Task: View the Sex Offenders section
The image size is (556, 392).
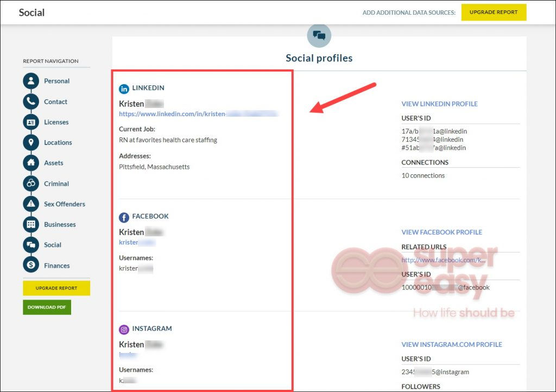Action: click(65, 204)
